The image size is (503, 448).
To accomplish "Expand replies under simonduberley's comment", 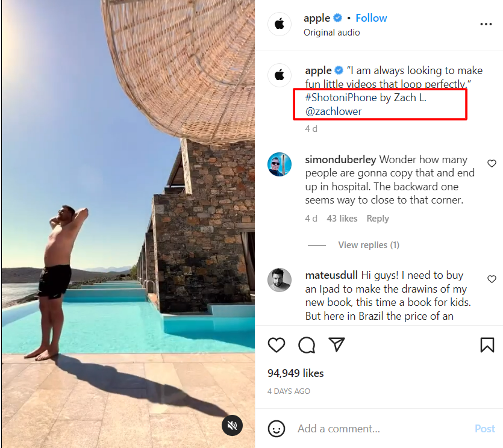I will (x=368, y=244).
